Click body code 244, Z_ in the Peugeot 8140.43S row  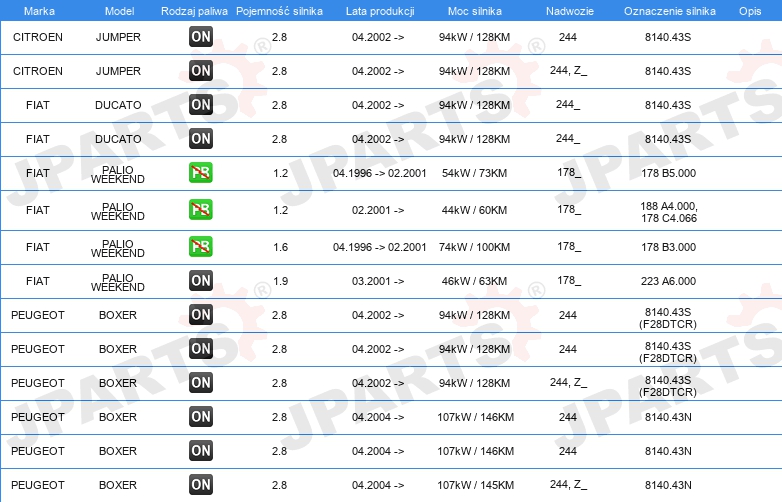[x=569, y=382]
